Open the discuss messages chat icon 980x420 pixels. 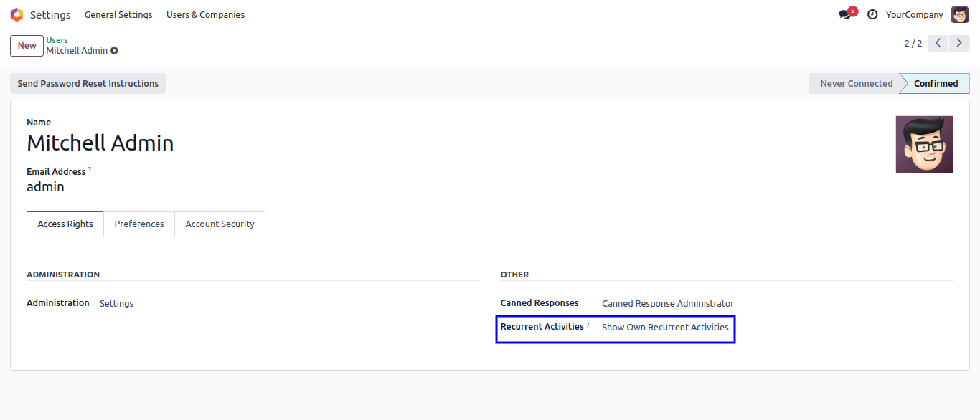pyautogui.click(x=844, y=14)
